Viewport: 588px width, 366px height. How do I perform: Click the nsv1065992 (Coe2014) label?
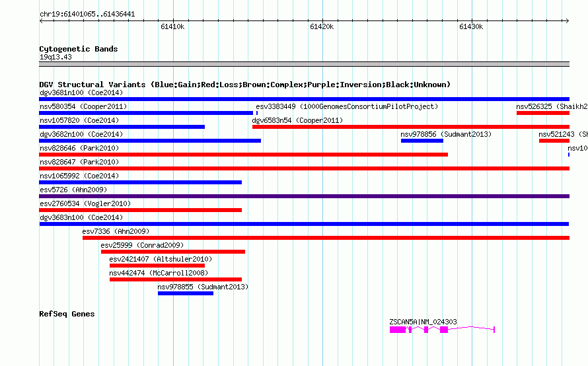tap(79, 176)
